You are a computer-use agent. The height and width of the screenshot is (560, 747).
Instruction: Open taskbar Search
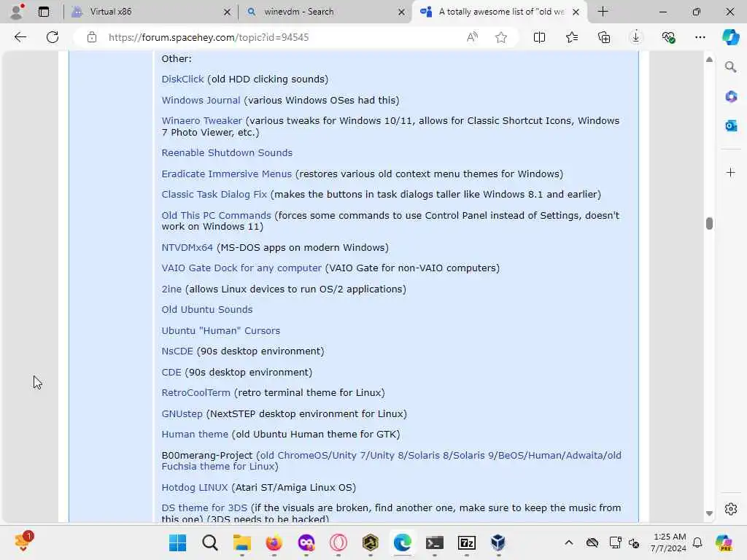[209, 542]
